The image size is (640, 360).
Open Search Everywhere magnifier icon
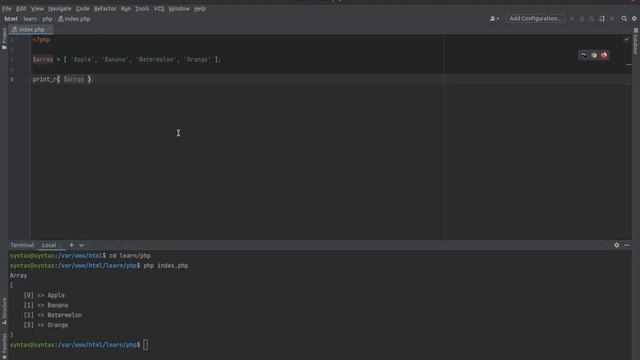pyautogui.click(x=624, y=19)
